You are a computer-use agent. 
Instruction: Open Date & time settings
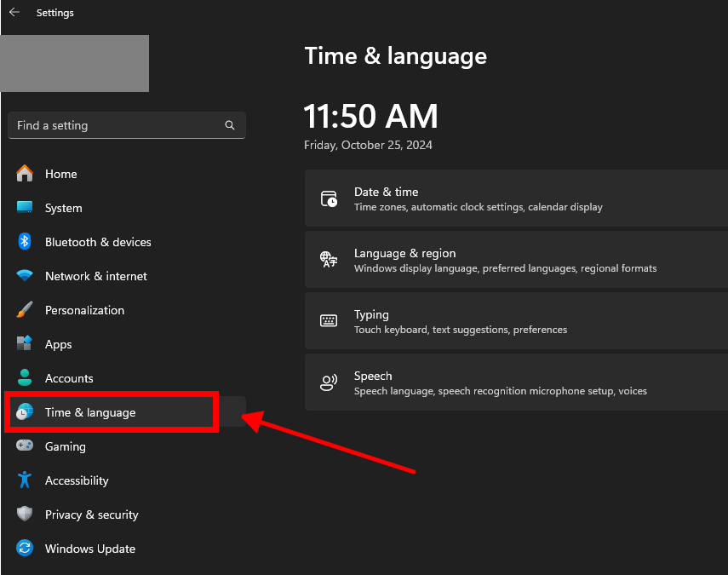516,199
